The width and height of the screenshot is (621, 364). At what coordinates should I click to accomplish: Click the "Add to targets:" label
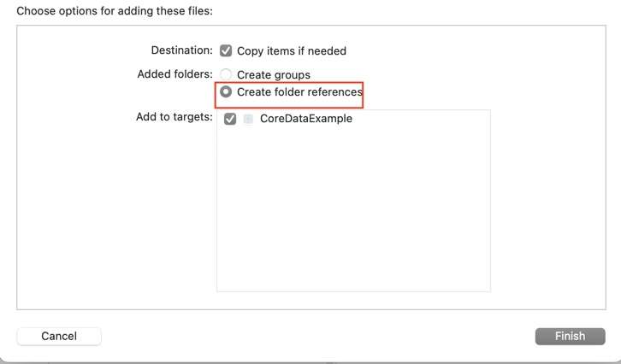coord(174,116)
